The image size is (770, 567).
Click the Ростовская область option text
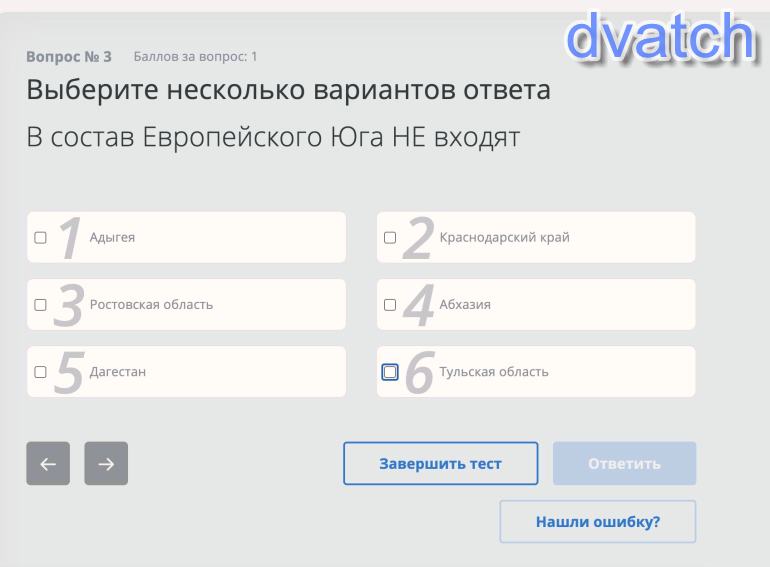[151, 305]
